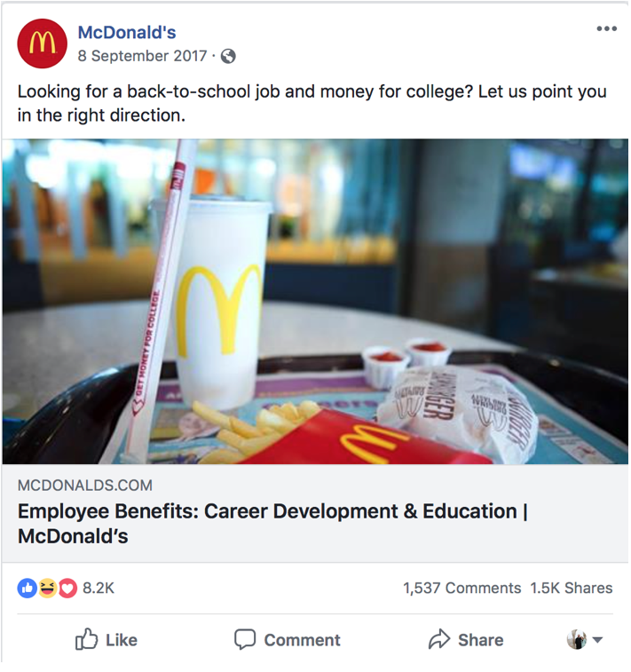Click the Share arrow icon
This screenshot has height=672, width=631.
coord(439,639)
